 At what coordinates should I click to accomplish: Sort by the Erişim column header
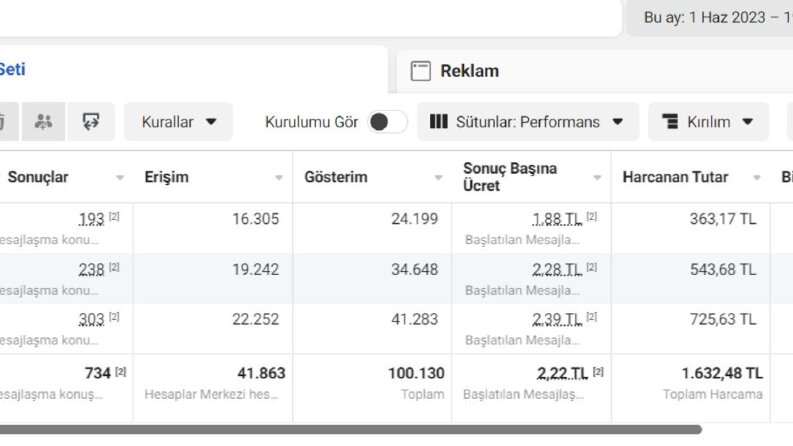[166, 177]
